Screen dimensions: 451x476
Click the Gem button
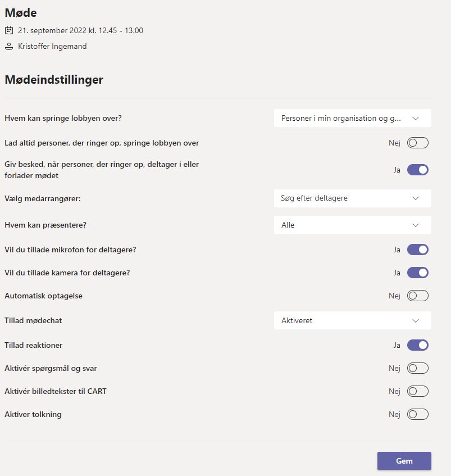click(x=404, y=460)
